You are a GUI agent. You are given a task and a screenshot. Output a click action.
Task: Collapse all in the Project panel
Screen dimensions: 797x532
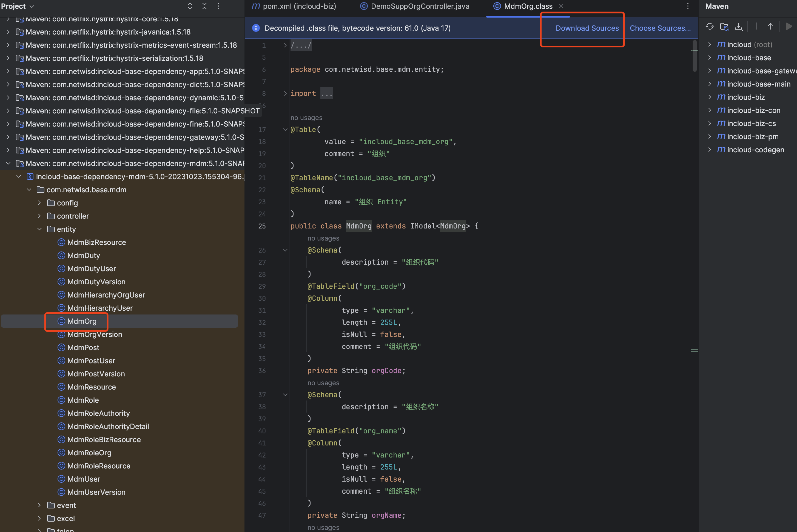click(x=204, y=6)
